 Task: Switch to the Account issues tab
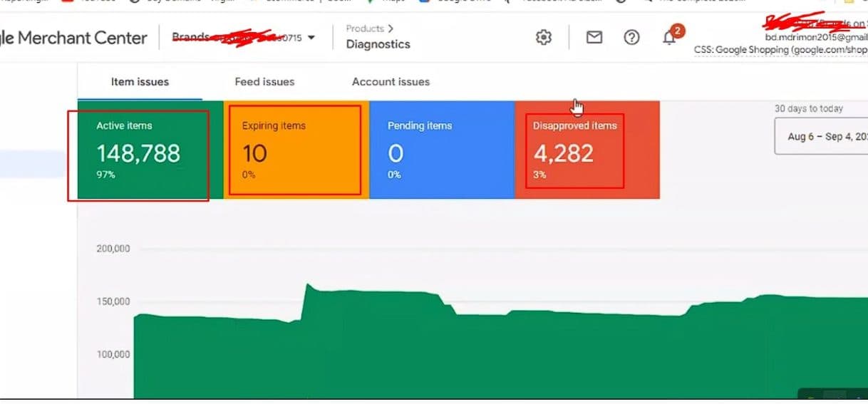point(391,81)
